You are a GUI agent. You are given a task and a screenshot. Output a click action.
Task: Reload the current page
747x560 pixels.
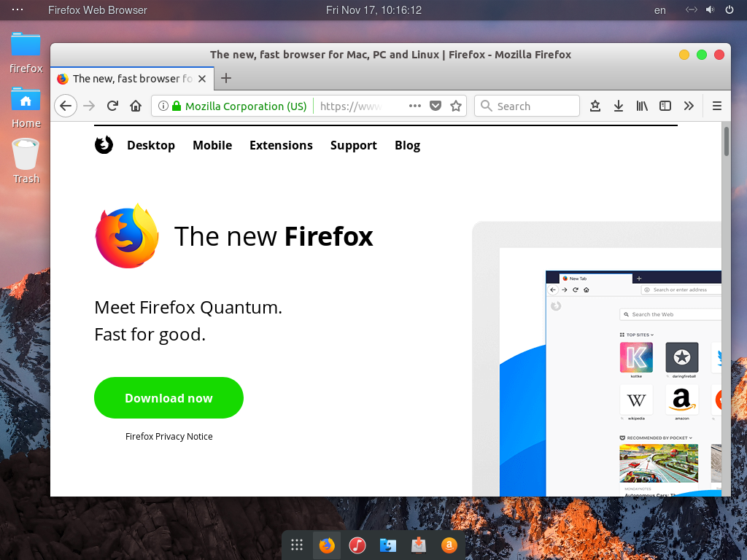tap(112, 106)
